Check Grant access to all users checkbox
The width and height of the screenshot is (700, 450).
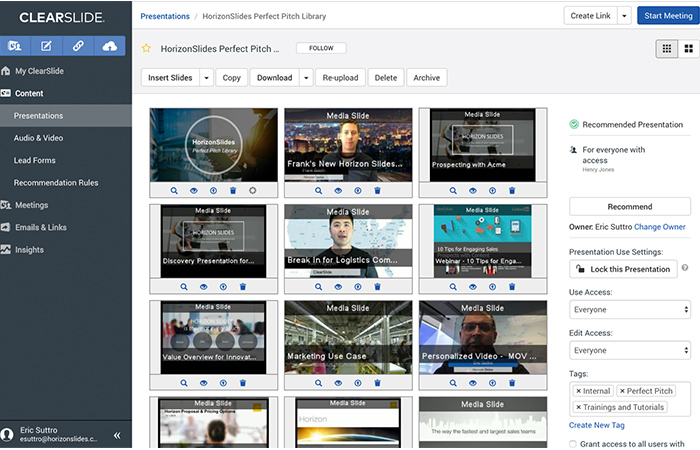[x=573, y=444]
